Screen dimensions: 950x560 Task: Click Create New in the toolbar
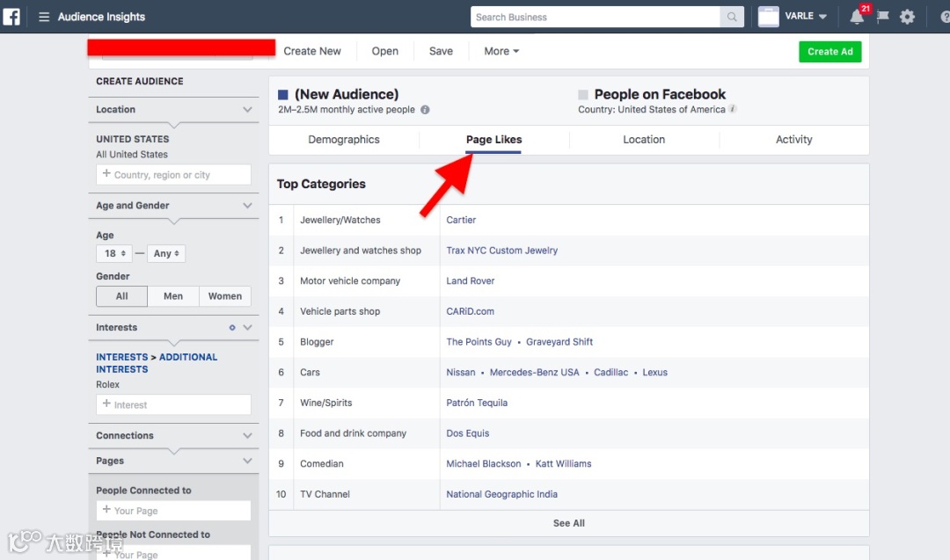pos(312,52)
